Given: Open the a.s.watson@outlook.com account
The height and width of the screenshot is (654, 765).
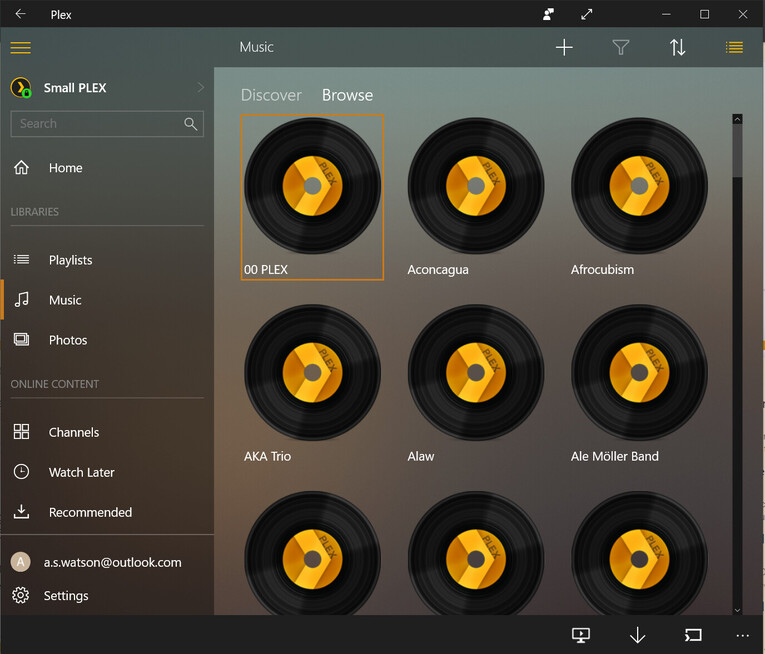Looking at the screenshot, I should tap(113, 562).
